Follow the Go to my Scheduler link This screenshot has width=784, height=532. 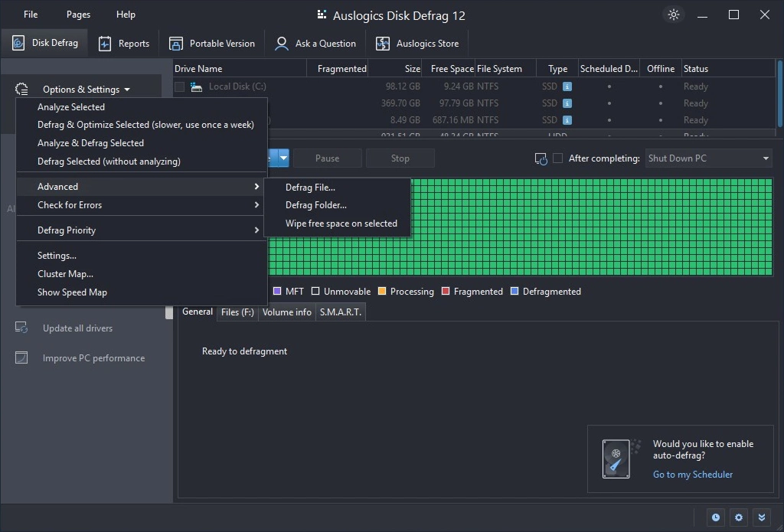692,475
